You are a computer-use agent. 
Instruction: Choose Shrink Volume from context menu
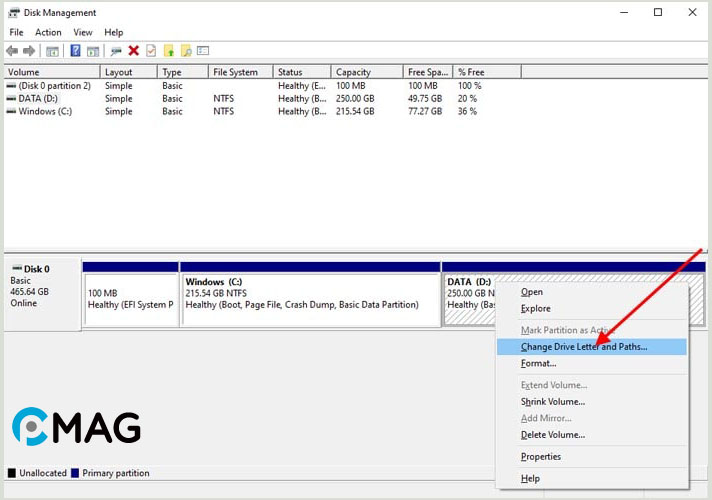point(552,402)
